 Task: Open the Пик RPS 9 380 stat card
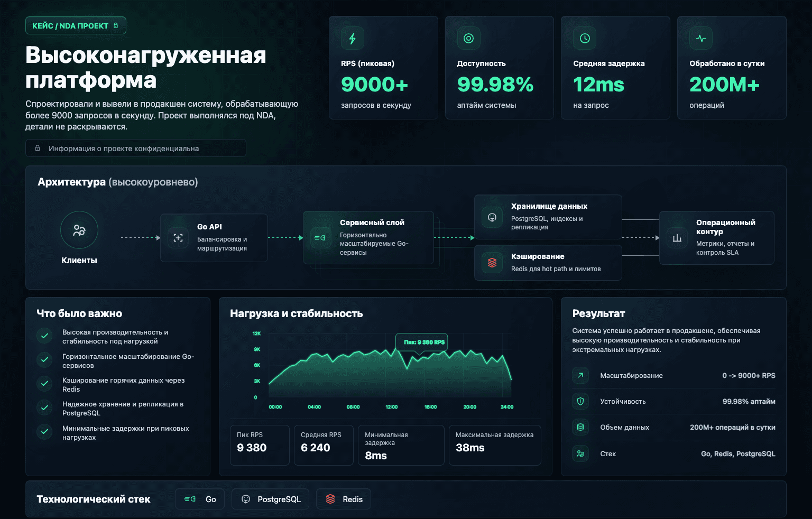tap(260, 445)
